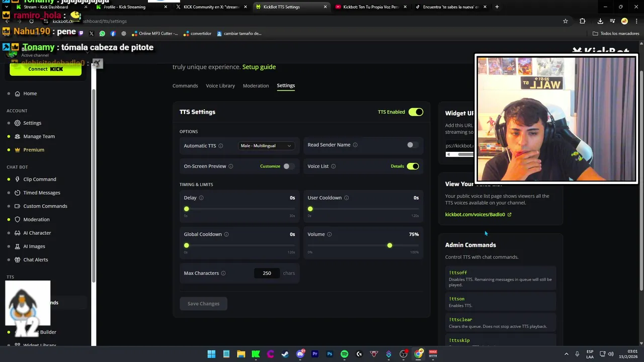Adjust the User Cooldown slider handle
Image resolution: width=644 pixels, height=362 pixels.
pos(310,209)
